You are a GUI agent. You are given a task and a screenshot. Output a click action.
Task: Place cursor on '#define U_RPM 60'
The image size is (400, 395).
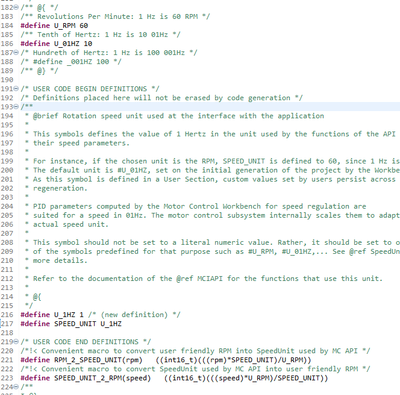click(54, 25)
